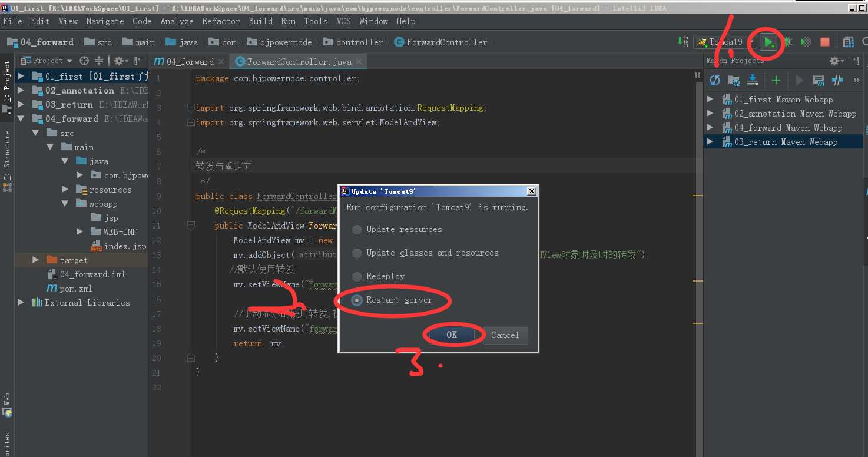Viewport: 868px width, 457px height.
Task: Expand the 01_first project node
Action: tap(21, 77)
